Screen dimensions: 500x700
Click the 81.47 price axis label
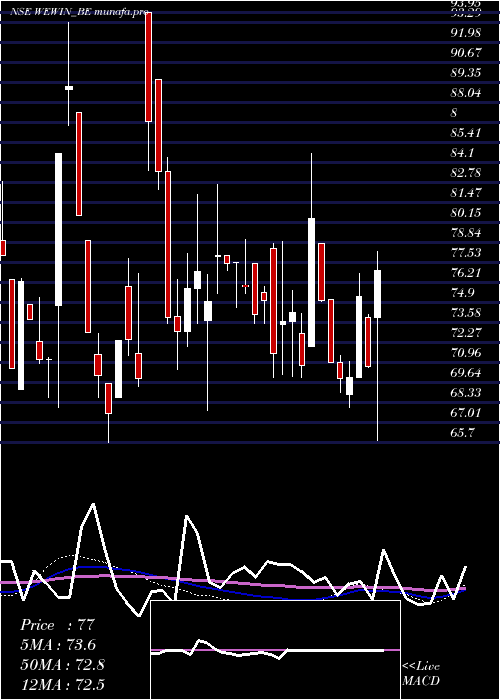(x=466, y=193)
